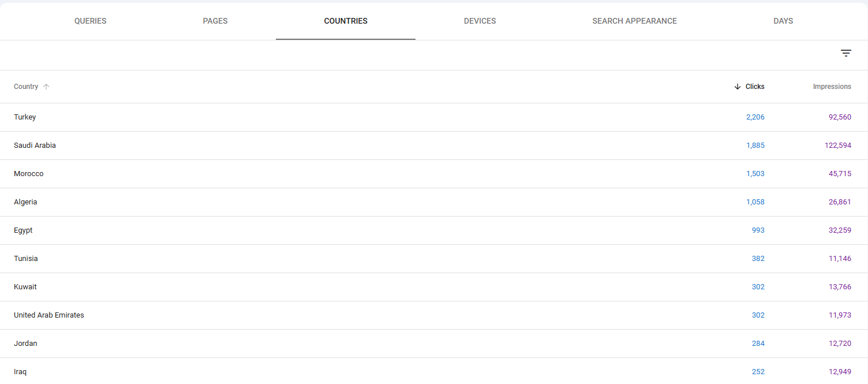Select the Tunisia country row

(x=434, y=259)
